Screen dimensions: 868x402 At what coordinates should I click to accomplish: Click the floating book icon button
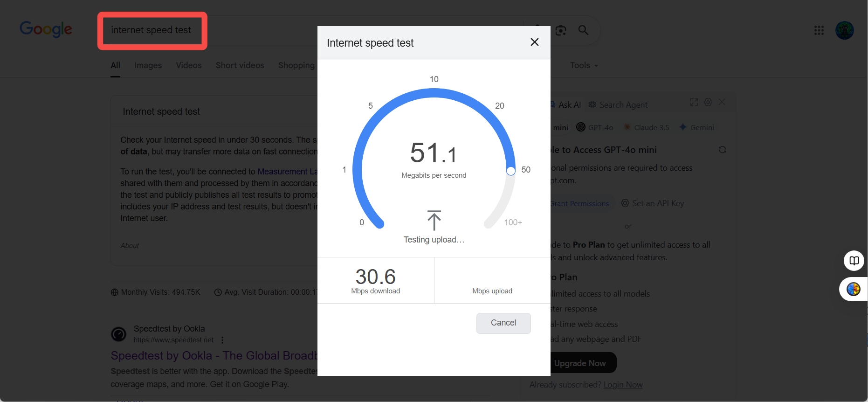[854, 261]
